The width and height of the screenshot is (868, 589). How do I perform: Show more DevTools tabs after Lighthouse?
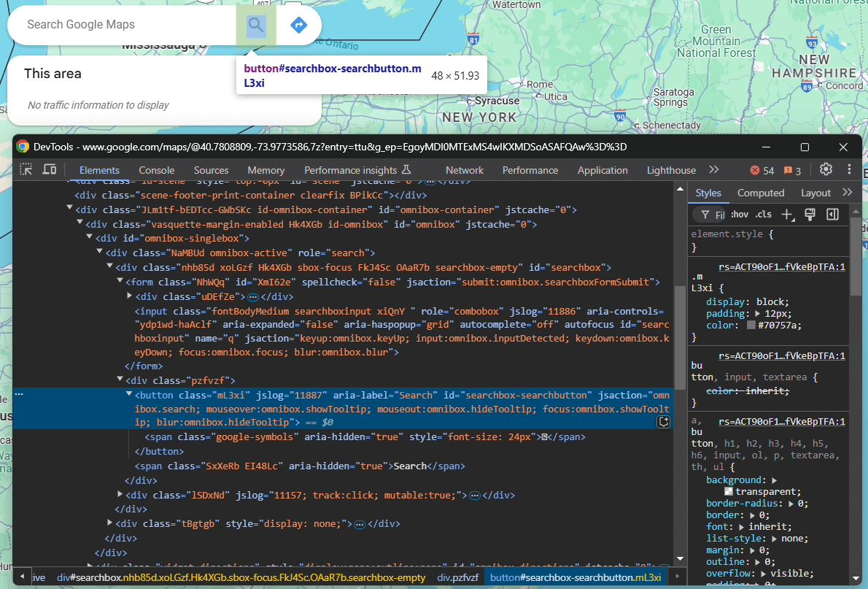tap(714, 169)
